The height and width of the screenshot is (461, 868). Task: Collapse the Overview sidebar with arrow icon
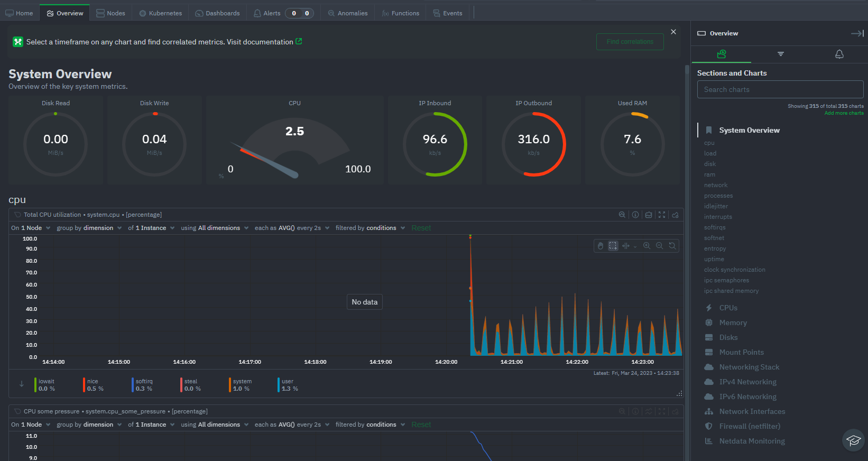coord(857,33)
